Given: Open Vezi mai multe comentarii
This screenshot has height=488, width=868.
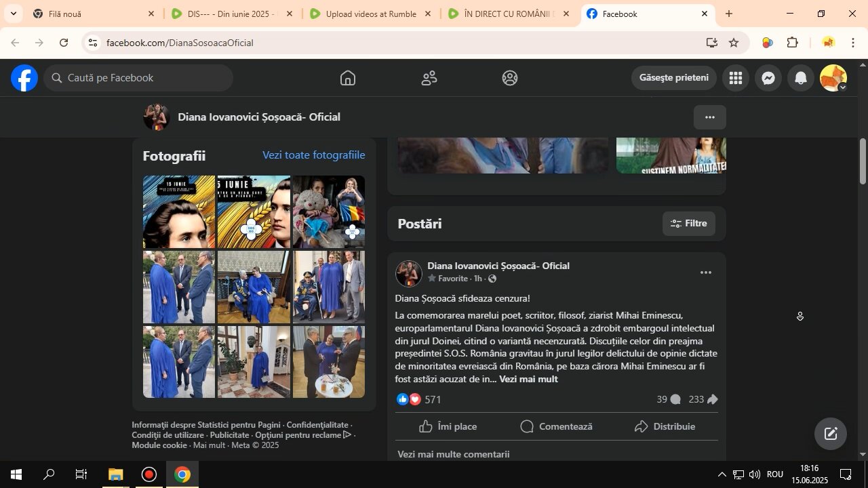Looking at the screenshot, I should [454, 454].
